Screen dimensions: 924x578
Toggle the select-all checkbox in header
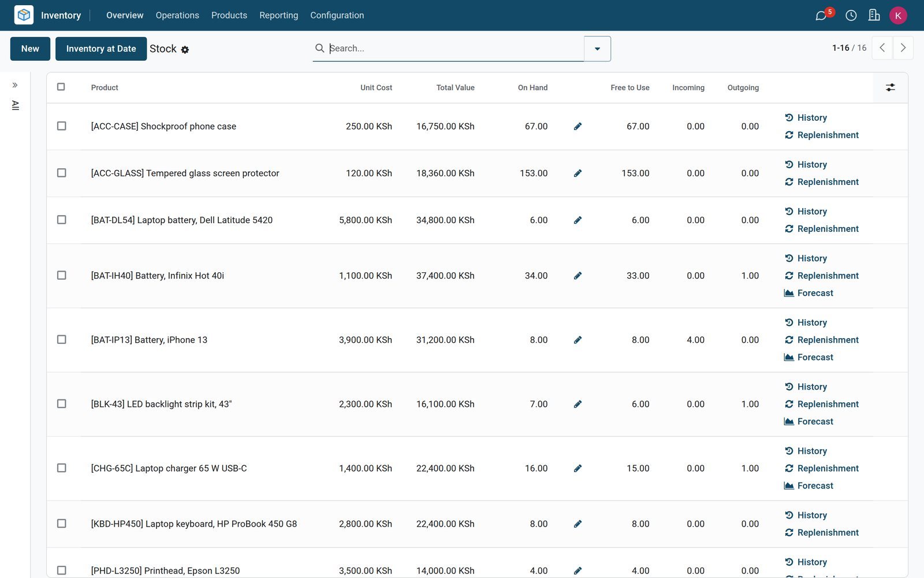[x=61, y=87]
